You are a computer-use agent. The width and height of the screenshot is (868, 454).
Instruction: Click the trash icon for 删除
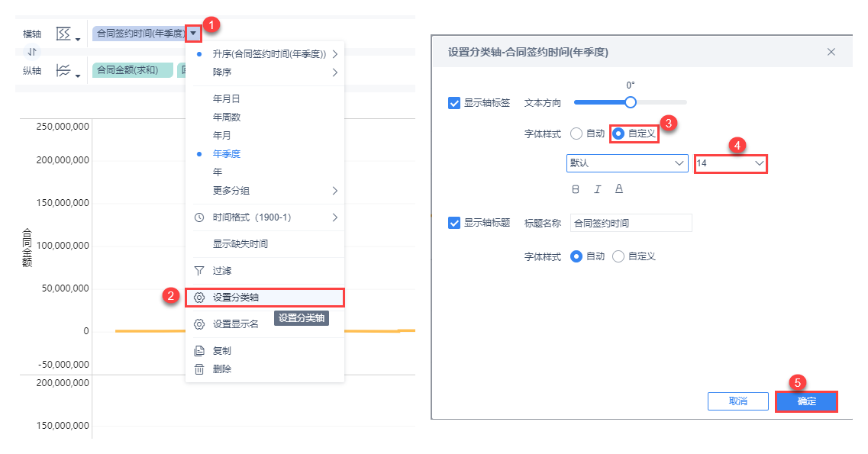click(199, 369)
